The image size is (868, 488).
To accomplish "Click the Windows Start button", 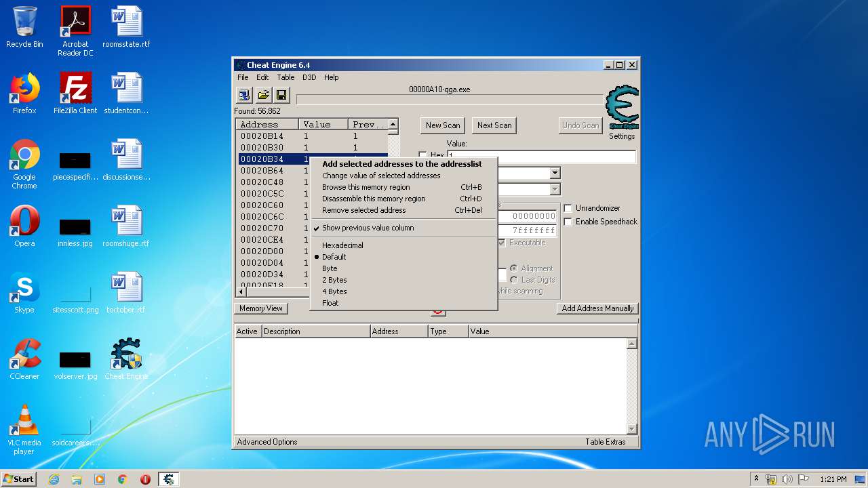I will 19,479.
